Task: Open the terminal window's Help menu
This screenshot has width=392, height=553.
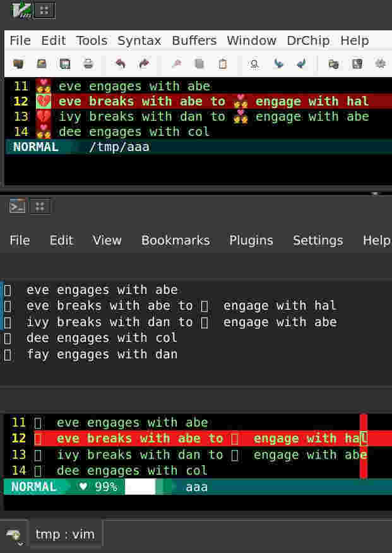Action: 376,241
